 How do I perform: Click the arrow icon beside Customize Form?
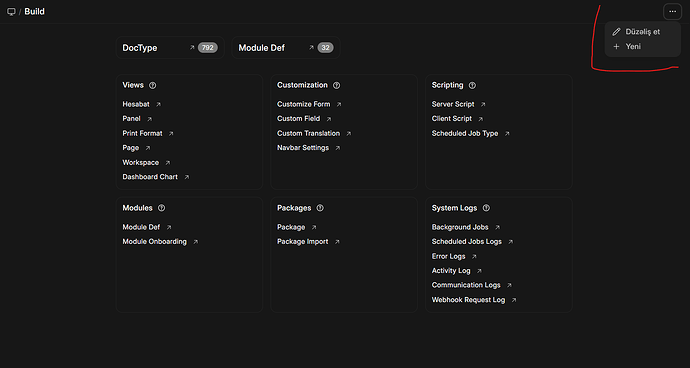point(339,105)
